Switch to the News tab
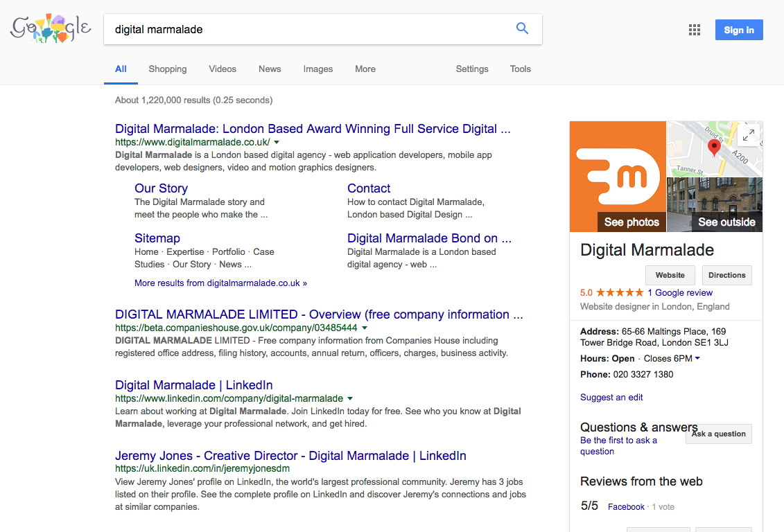The width and height of the screenshot is (784, 532). (x=270, y=69)
